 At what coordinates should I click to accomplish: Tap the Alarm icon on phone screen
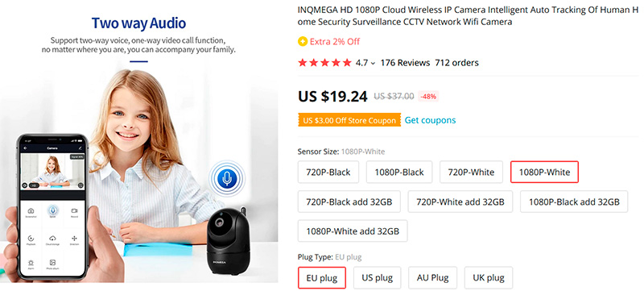pyautogui.click(x=31, y=264)
